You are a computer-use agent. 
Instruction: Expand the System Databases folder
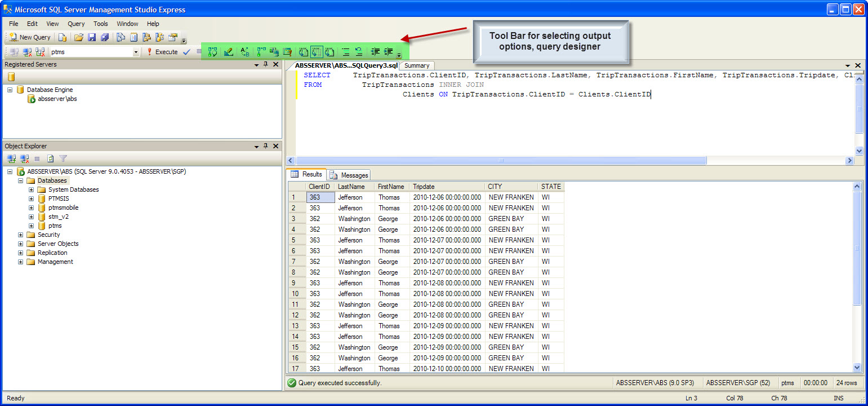click(32, 189)
